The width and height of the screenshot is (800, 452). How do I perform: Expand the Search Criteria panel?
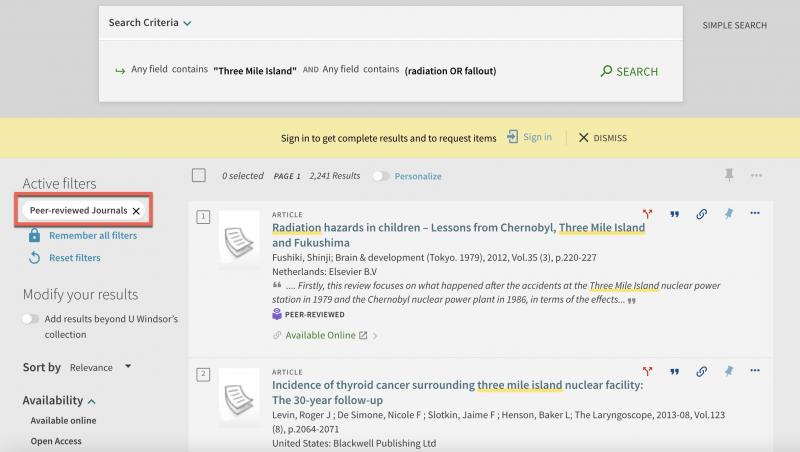(187, 22)
